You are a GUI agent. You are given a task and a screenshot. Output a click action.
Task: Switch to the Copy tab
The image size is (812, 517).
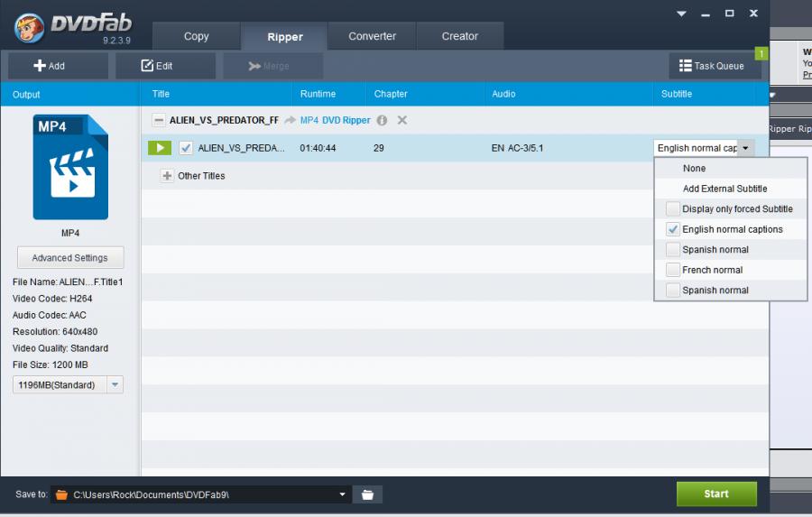[196, 36]
